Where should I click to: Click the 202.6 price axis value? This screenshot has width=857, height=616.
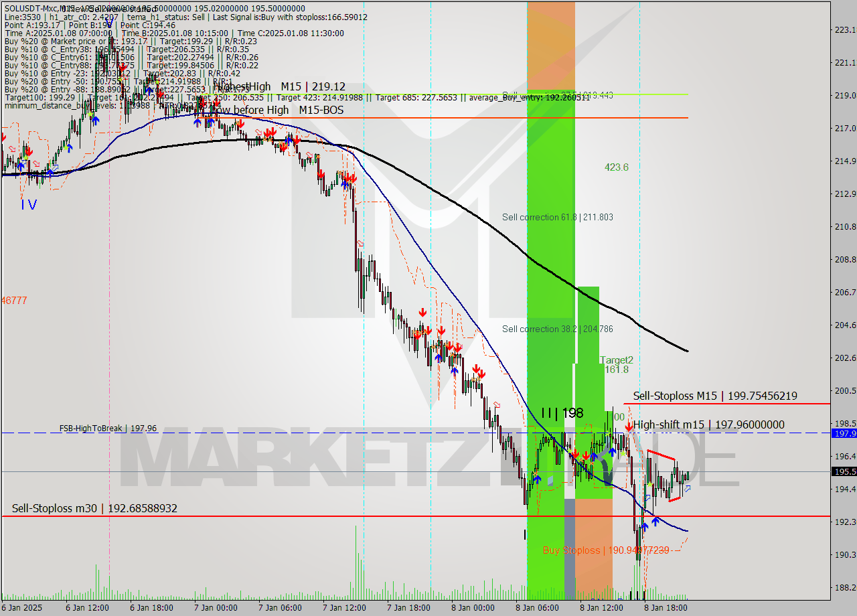coord(846,358)
